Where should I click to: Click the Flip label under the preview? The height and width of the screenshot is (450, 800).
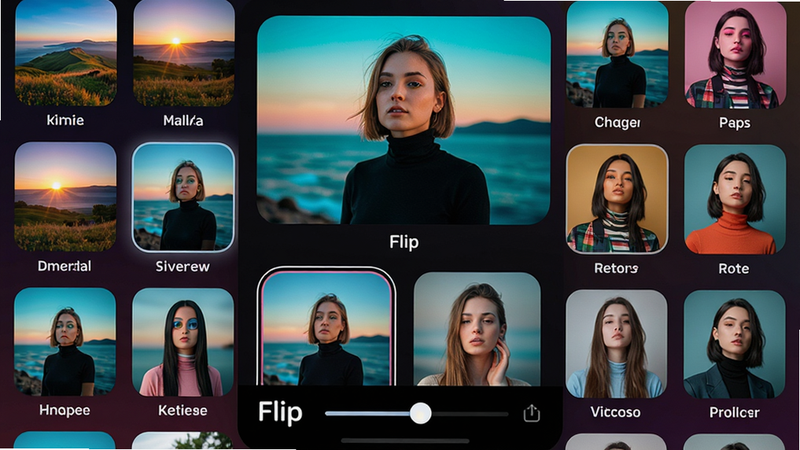pyautogui.click(x=404, y=242)
